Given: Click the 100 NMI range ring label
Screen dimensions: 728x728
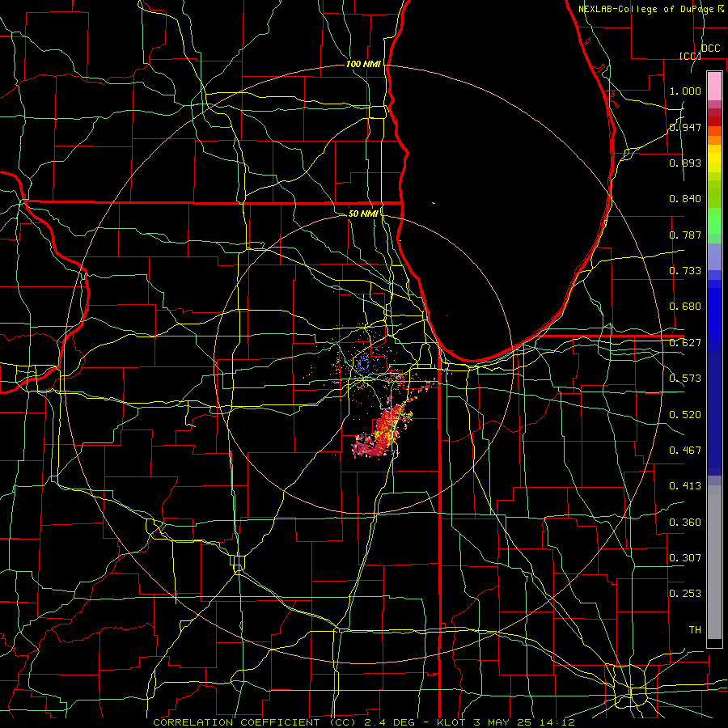Looking at the screenshot, I should 363,64.
